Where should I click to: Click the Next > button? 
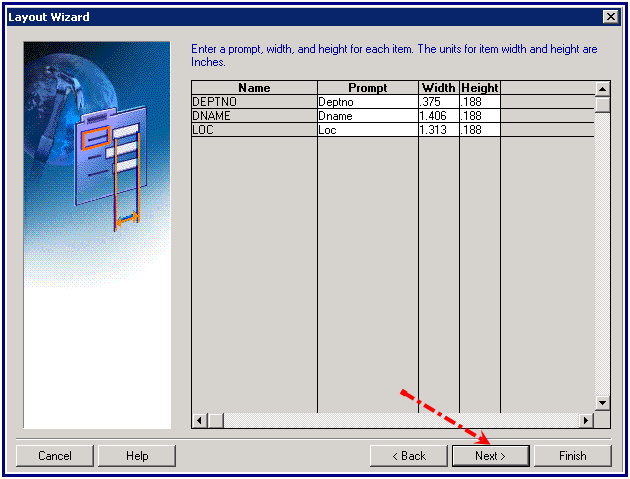tap(491, 456)
